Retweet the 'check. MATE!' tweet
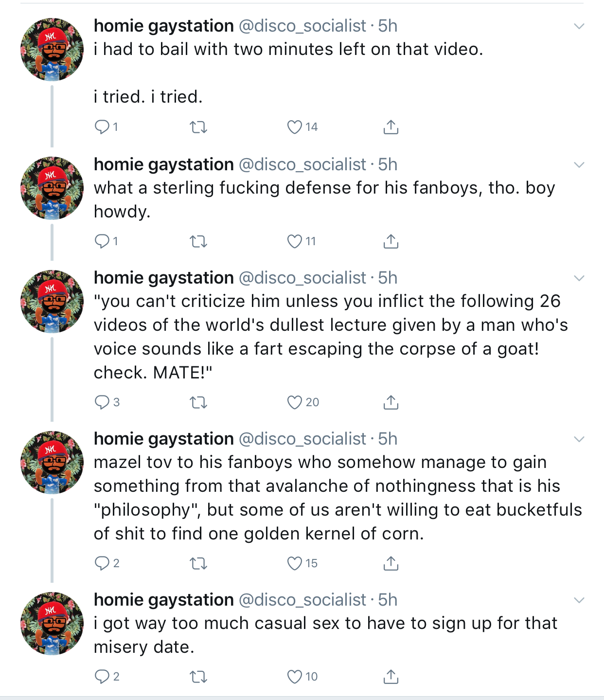Viewport: 604px width, 700px height. pyautogui.click(x=198, y=403)
